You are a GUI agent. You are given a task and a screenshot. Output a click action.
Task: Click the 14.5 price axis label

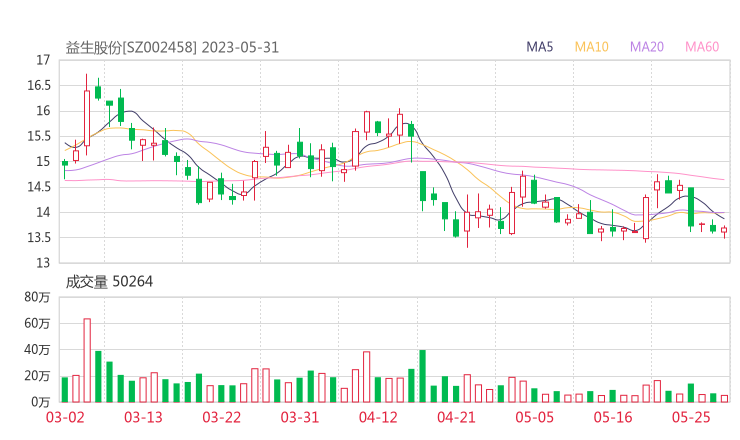[x=39, y=187]
